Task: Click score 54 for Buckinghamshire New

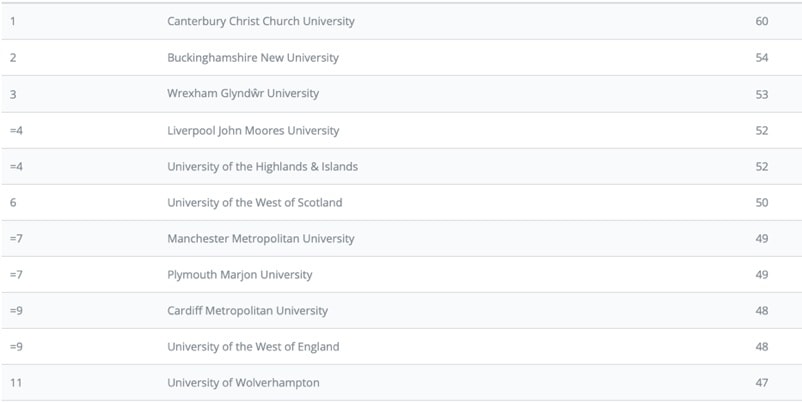Action: click(x=762, y=58)
